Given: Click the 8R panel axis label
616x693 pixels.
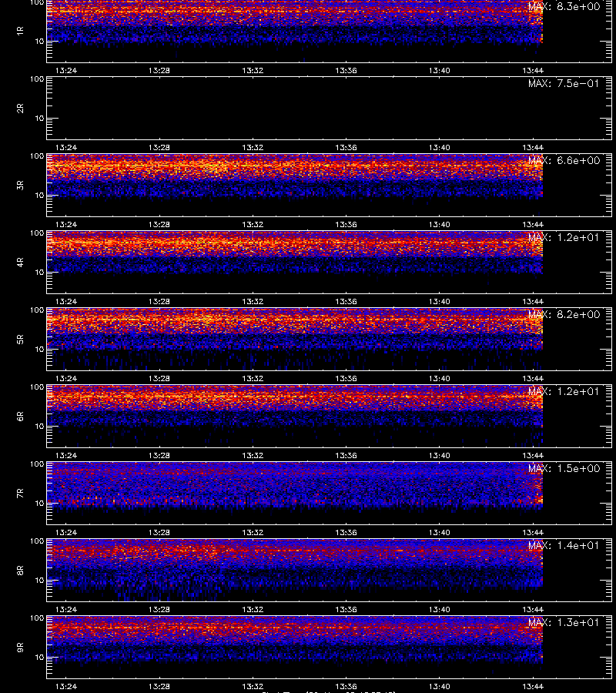Looking at the screenshot, I should point(20,570).
